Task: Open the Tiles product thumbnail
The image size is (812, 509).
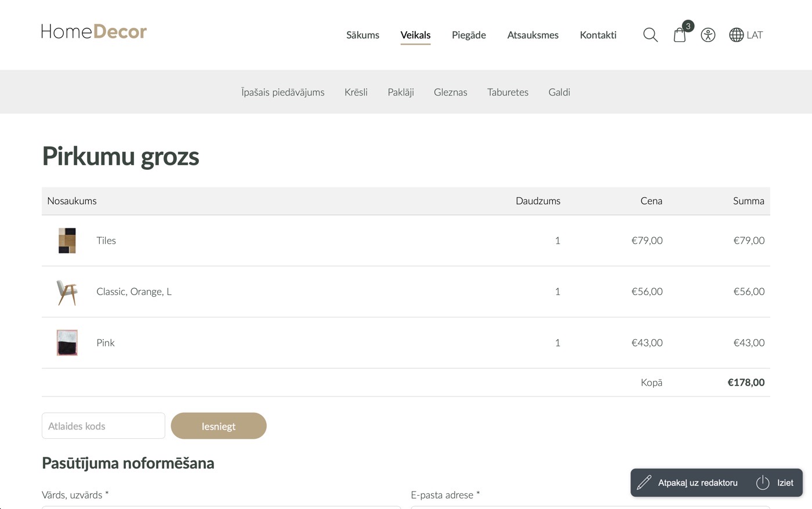Action: (67, 241)
